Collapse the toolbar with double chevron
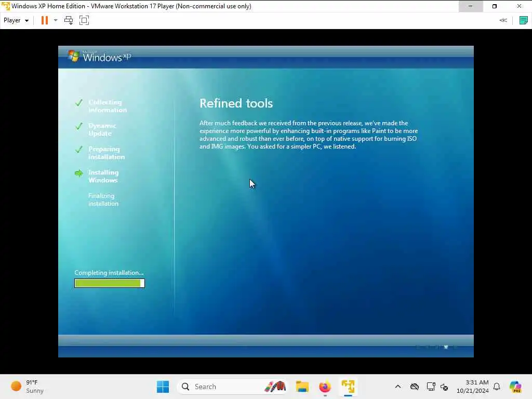Screen dimensions: 532x399 (503, 20)
